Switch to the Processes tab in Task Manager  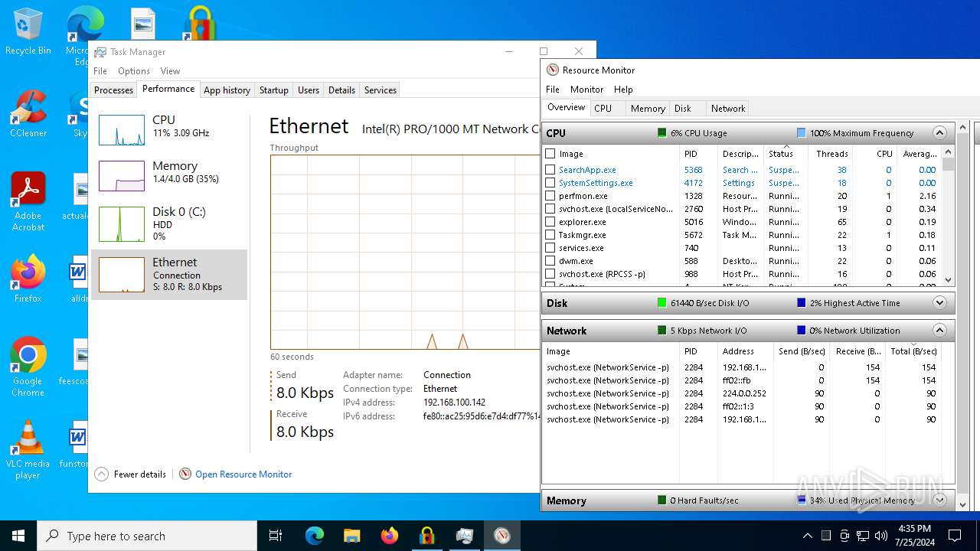[x=114, y=90]
